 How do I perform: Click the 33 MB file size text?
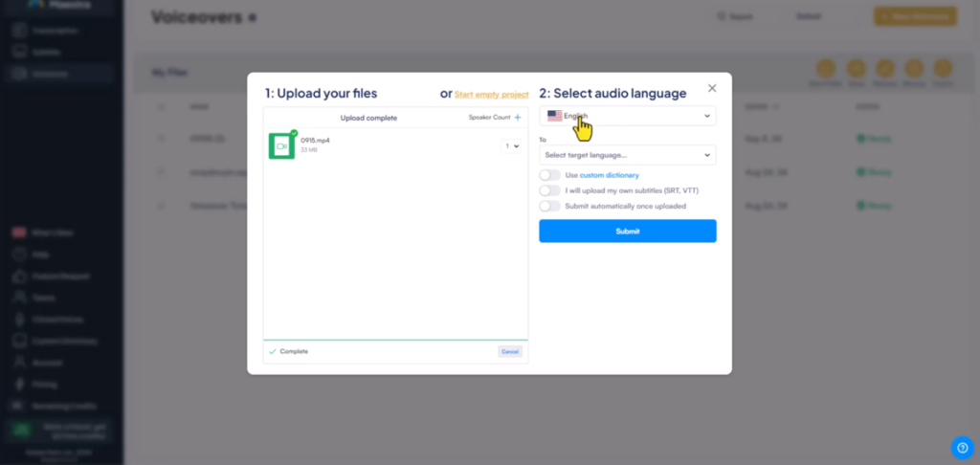(x=309, y=150)
